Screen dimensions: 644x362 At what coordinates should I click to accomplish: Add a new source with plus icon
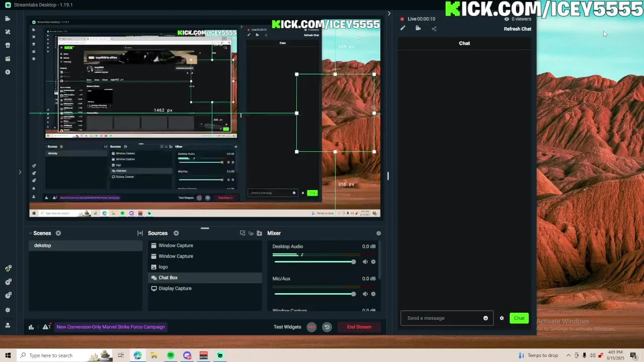coord(176,233)
